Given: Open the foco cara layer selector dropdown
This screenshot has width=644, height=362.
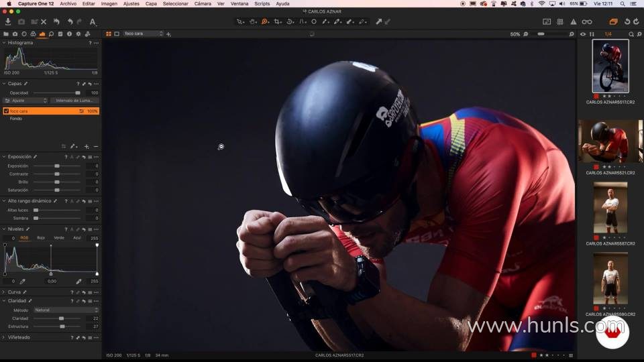Looking at the screenshot, I should coord(144,34).
